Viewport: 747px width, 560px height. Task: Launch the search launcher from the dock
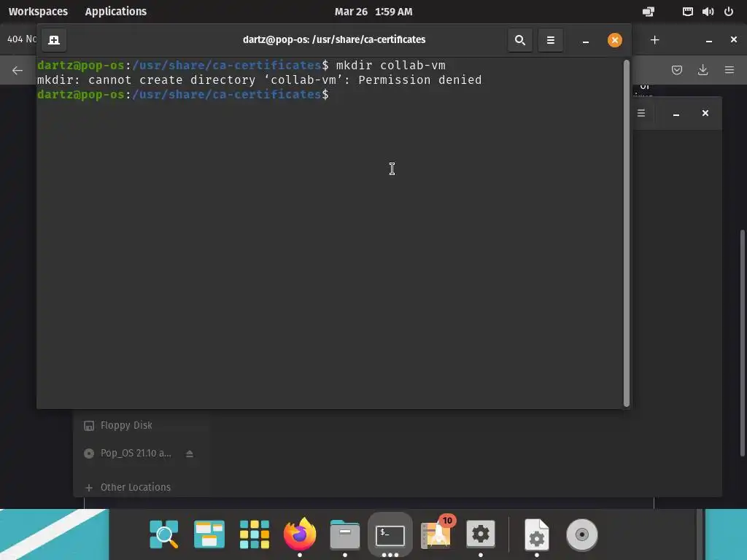pos(164,534)
